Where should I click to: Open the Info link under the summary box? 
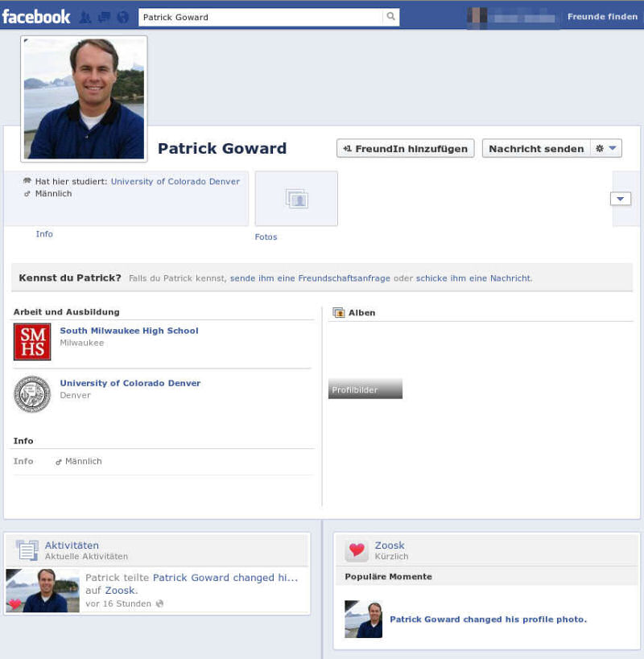(44, 234)
